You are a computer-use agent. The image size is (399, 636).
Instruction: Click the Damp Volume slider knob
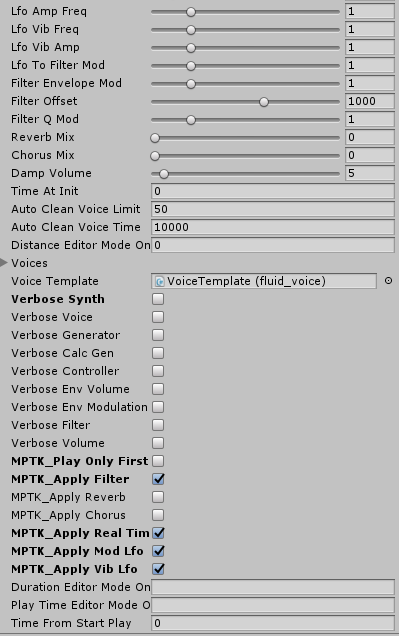164,174
